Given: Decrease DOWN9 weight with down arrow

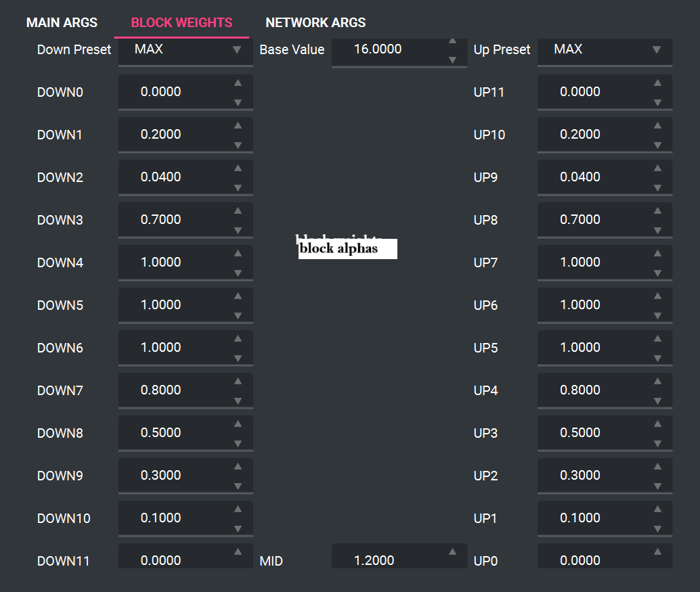Looking at the screenshot, I should tap(238, 486).
